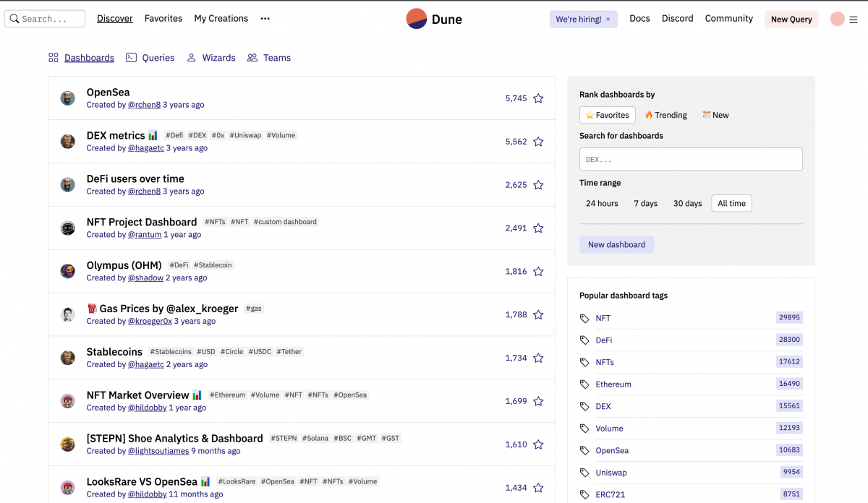
Task: Dismiss the We're hiring banner
Action: [x=608, y=20]
